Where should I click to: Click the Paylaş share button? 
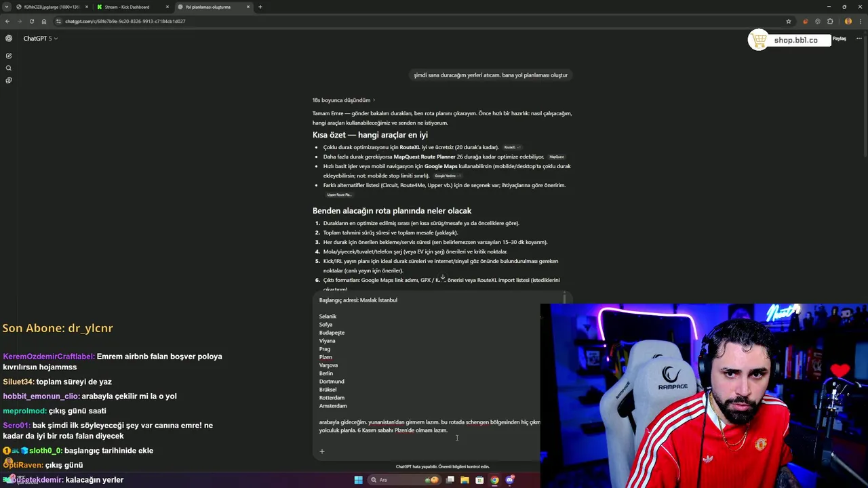tap(839, 39)
